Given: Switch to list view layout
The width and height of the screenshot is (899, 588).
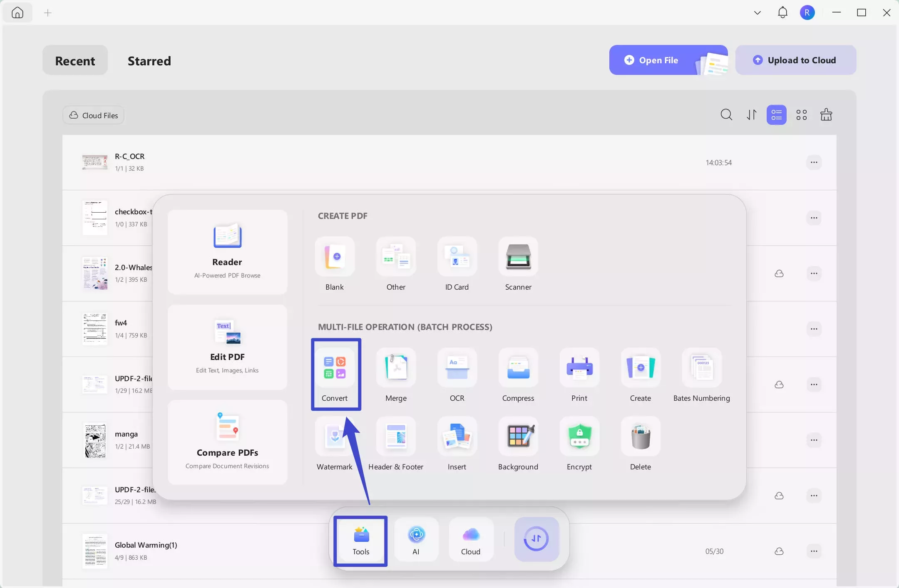Looking at the screenshot, I should (x=777, y=115).
